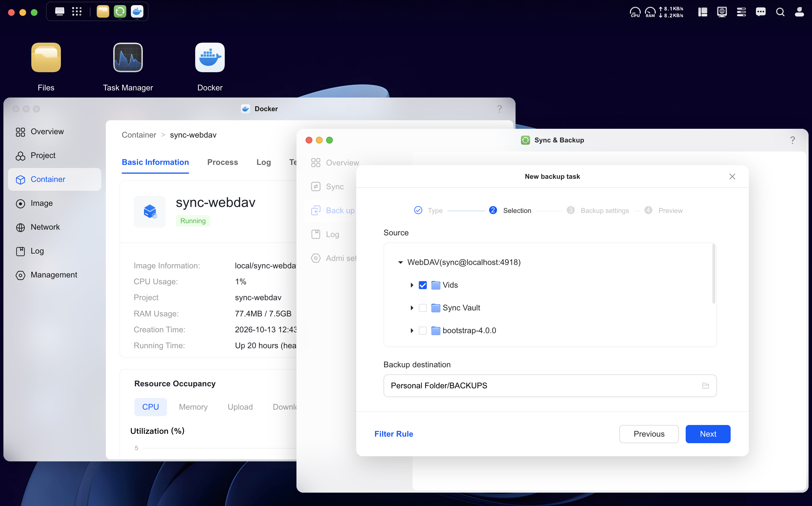Click the Source tree scrollbar
This screenshot has width=812, height=506.
click(714, 274)
